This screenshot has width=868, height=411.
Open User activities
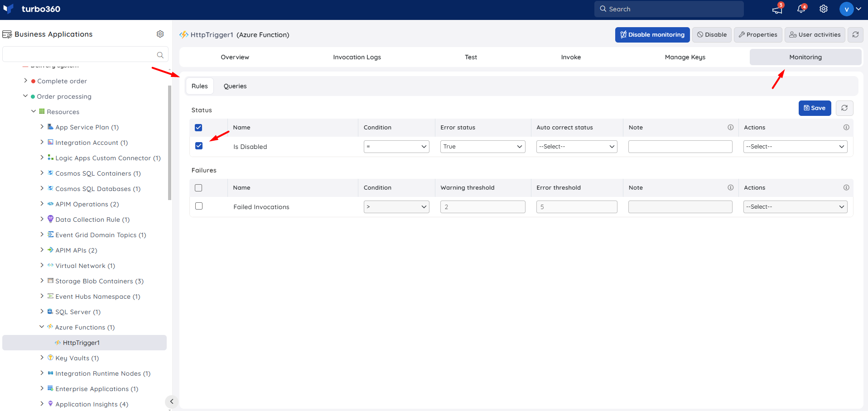815,34
